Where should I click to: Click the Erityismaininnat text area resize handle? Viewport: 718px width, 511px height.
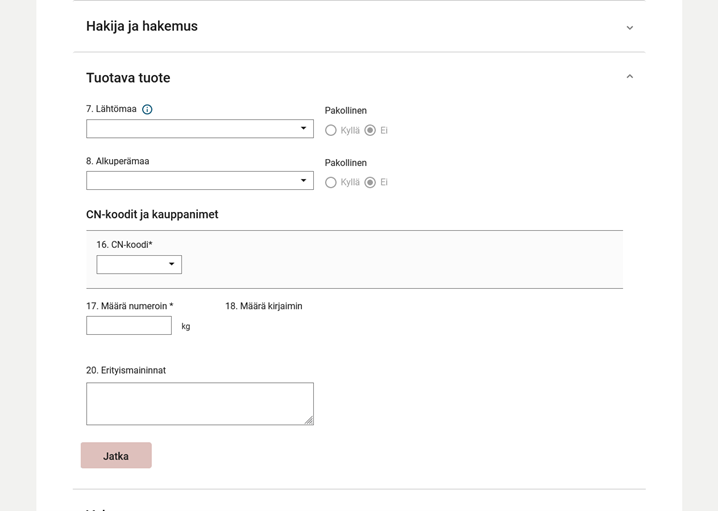click(308, 420)
